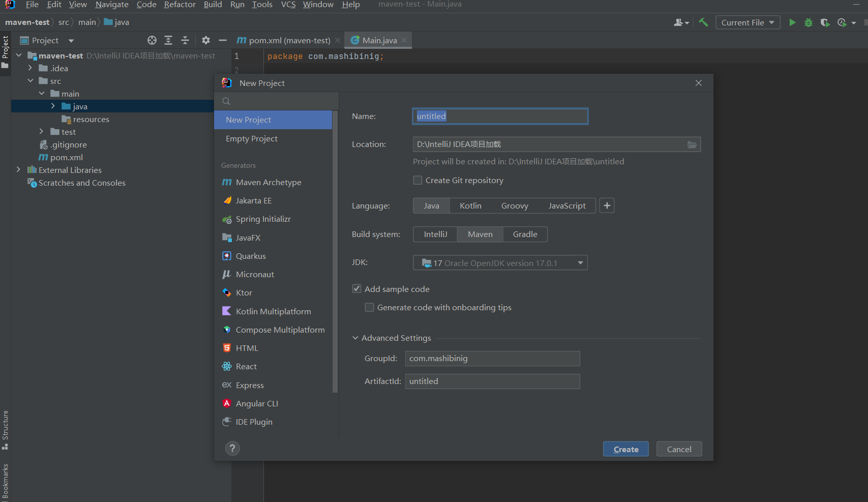Choose JavaScript language option
This screenshot has height=502, width=868.
(567, 205)
